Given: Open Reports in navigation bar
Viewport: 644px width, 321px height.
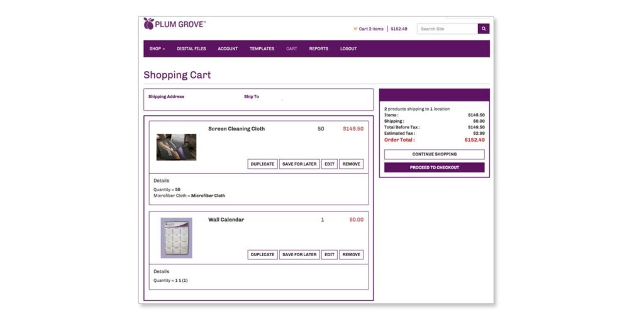Looking at the screenshot, I should [319, 49].
